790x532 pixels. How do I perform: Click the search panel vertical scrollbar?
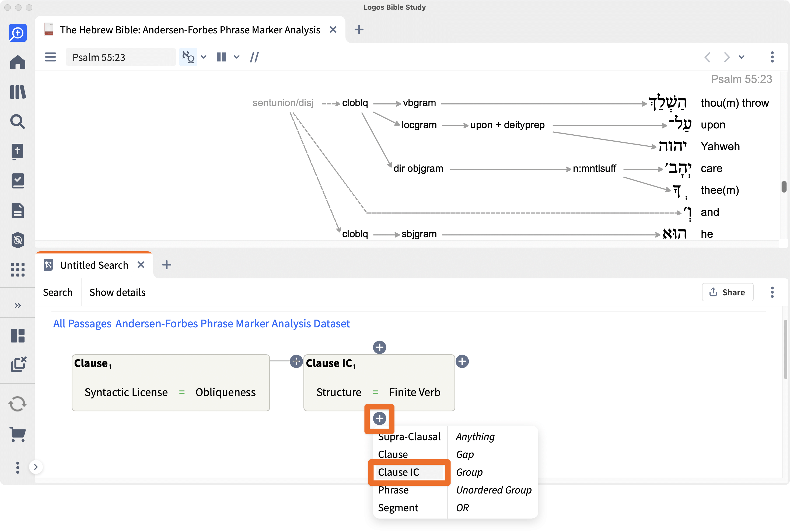tap(786, 349)
